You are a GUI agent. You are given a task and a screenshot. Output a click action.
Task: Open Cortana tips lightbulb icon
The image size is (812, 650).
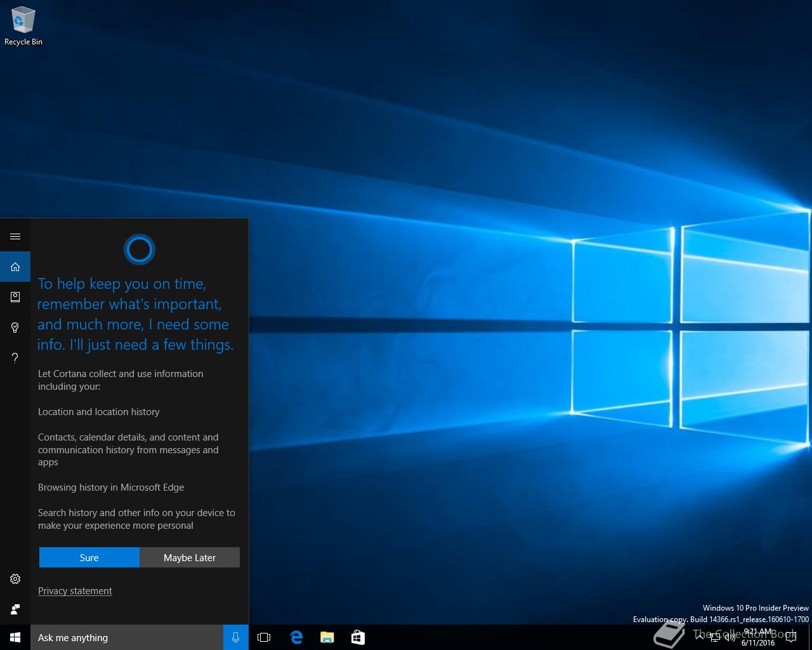(15, 328)
